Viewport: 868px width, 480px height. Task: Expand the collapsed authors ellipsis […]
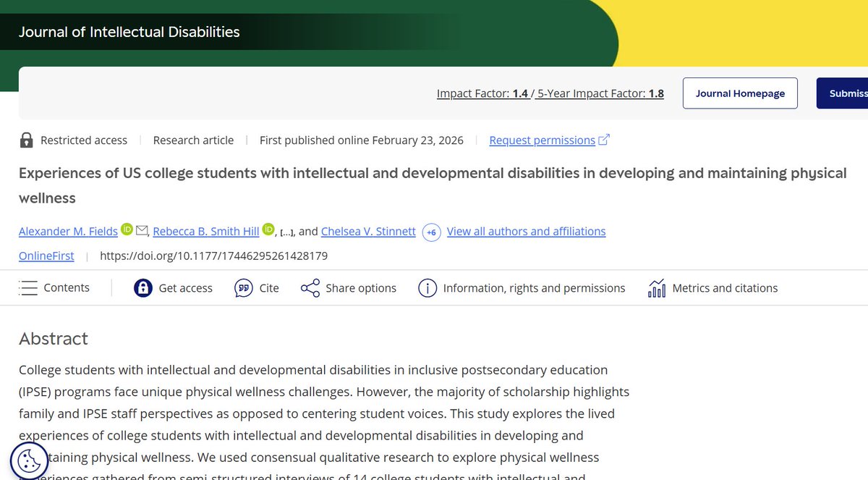pyautogui.click(x=286, y=232)
